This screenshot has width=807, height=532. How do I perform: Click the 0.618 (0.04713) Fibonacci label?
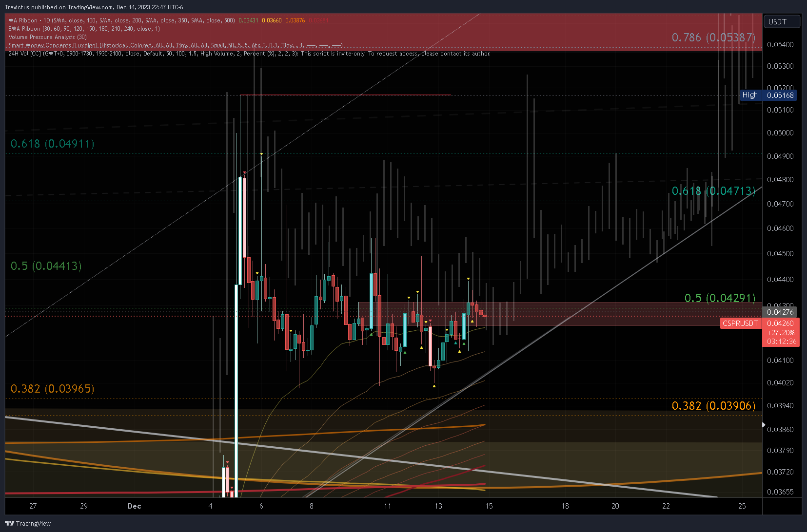coord(713,191)
